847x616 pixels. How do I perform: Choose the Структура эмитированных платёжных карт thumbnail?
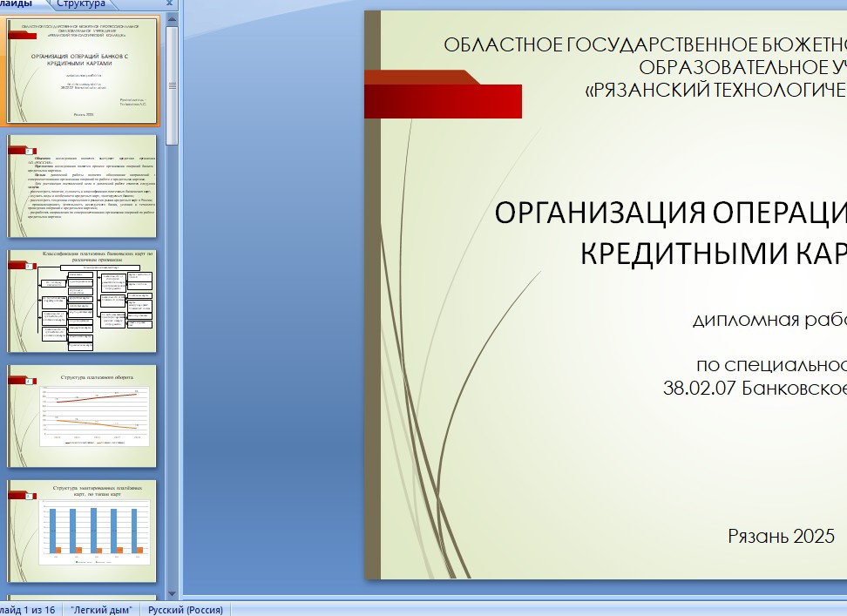(82, 531)
